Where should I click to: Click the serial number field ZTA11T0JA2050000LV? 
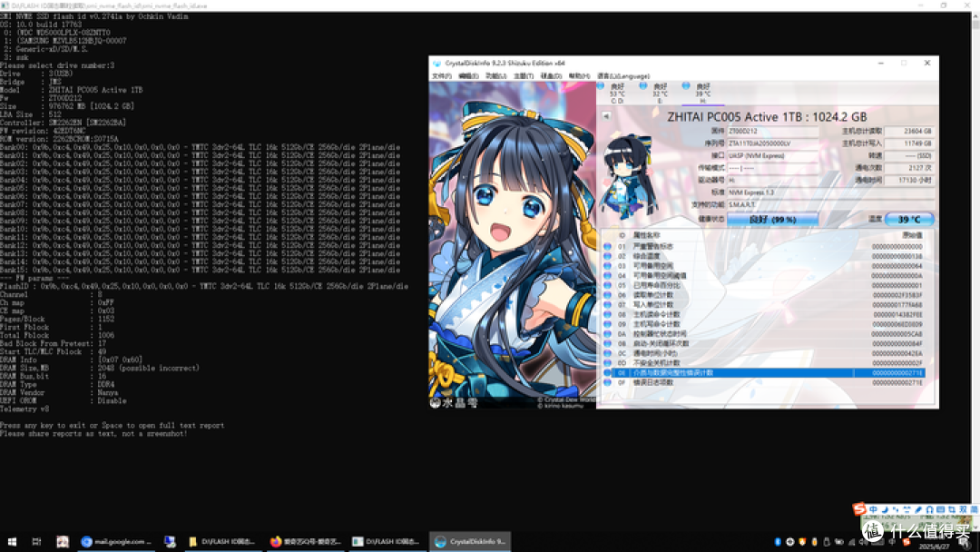pos(772,143)
